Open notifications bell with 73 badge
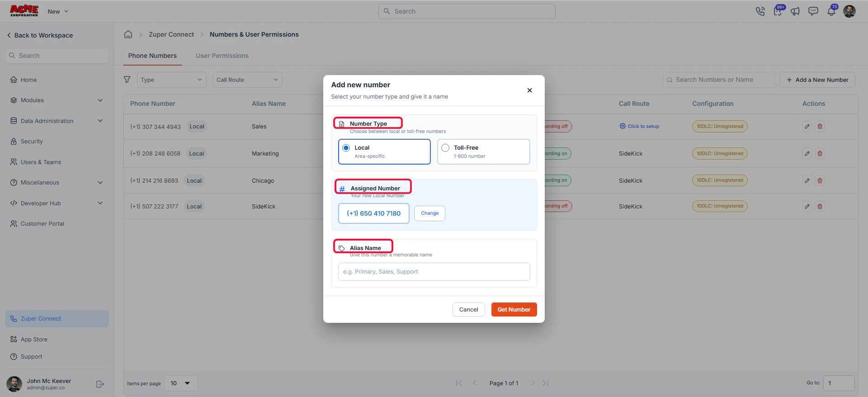This screenshot has height=397, width=868. coord(831,11)
